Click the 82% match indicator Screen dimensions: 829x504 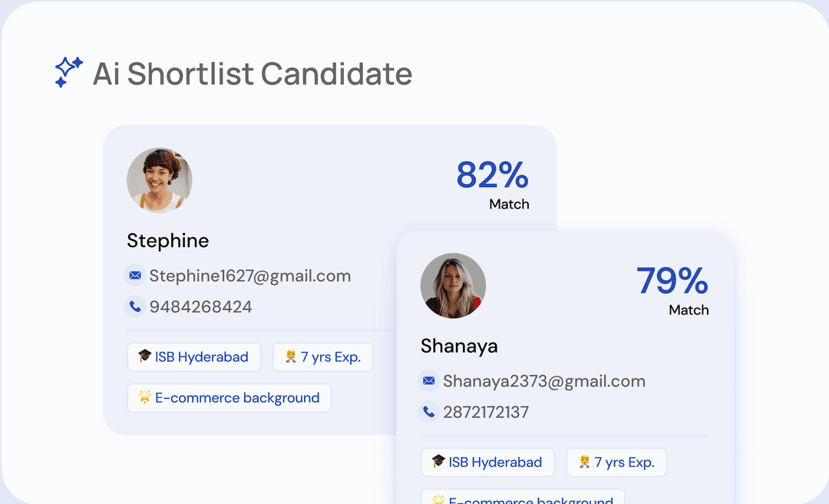tap(491, 176)
